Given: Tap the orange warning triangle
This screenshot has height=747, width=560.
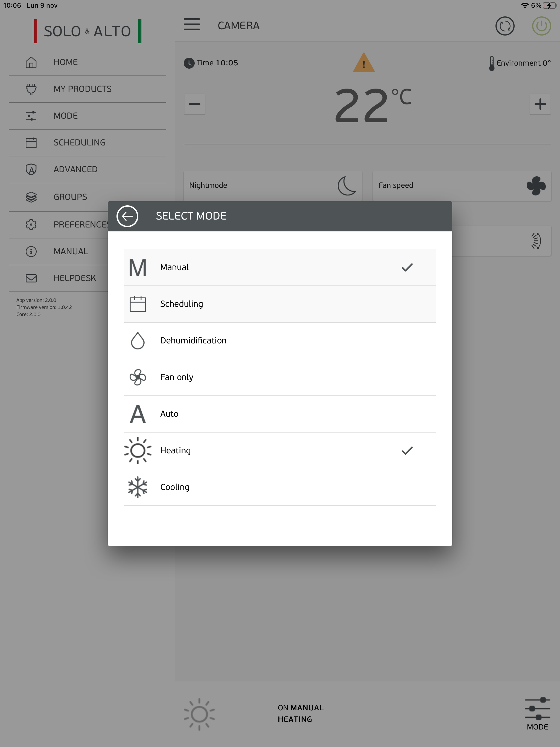Looking at the screenshot, I should pyautogui.click(x=364, y=62).
